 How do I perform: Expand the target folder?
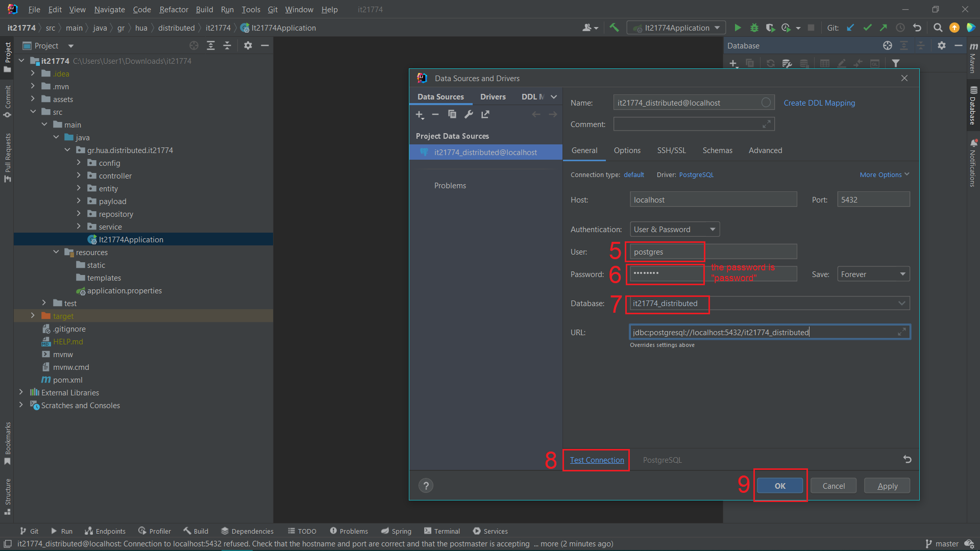click(33, 316)
